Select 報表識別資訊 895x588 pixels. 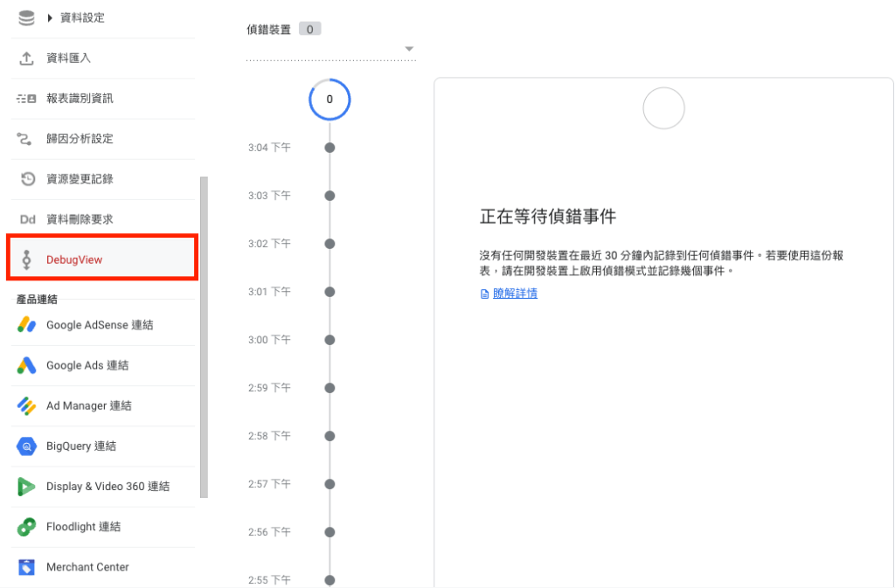click(80, 98)
